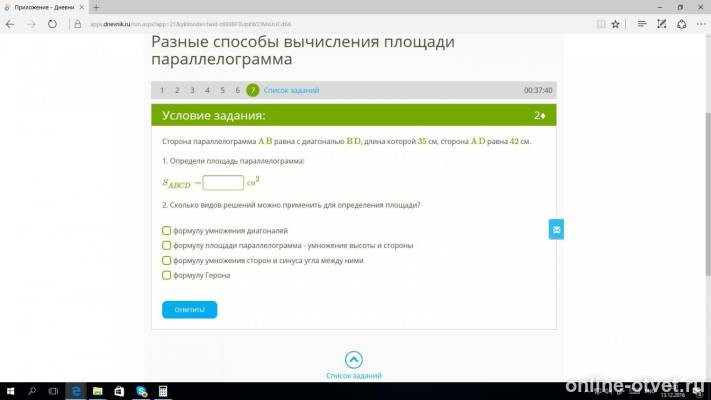Viewport: 711px width, 400px height.
Task: Open the browser more-options ellipsis menu
Action: [x=701, y=24]
